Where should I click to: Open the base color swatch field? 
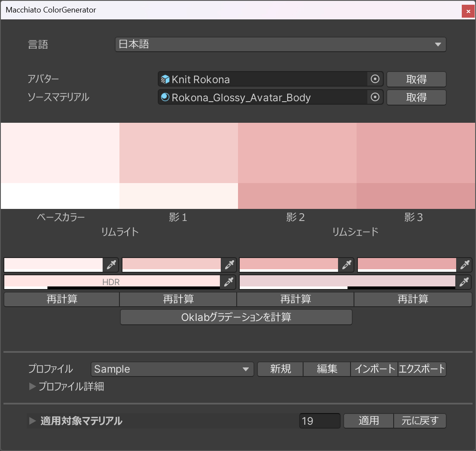coord(53,265)
